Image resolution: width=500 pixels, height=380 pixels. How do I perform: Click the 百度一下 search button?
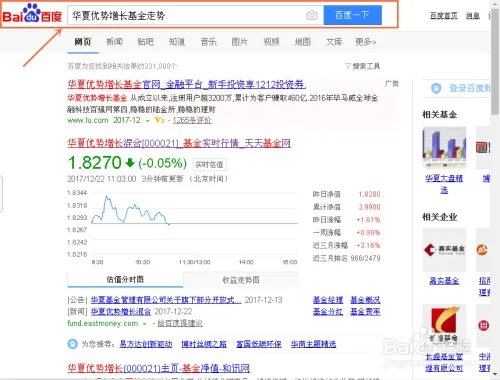352,15
